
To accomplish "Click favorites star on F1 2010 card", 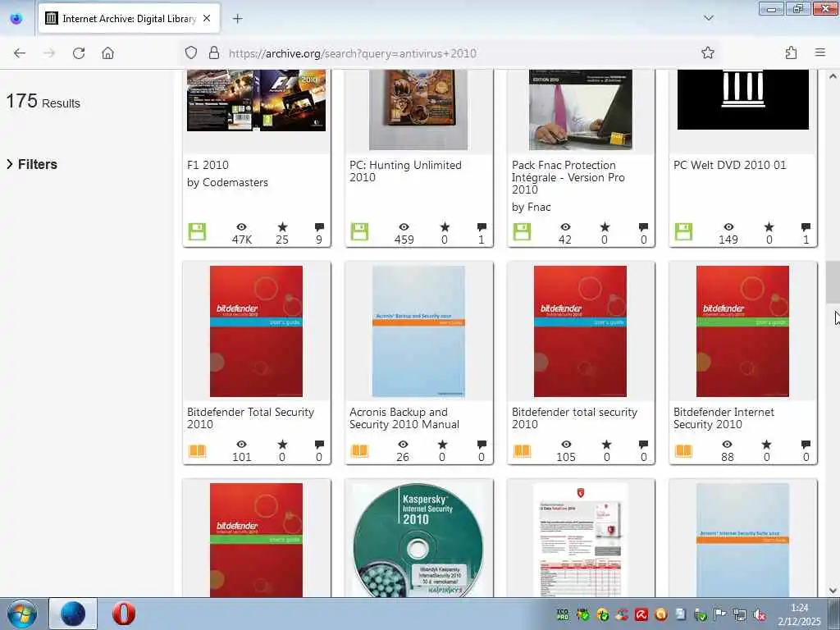I will pos(282,227).
